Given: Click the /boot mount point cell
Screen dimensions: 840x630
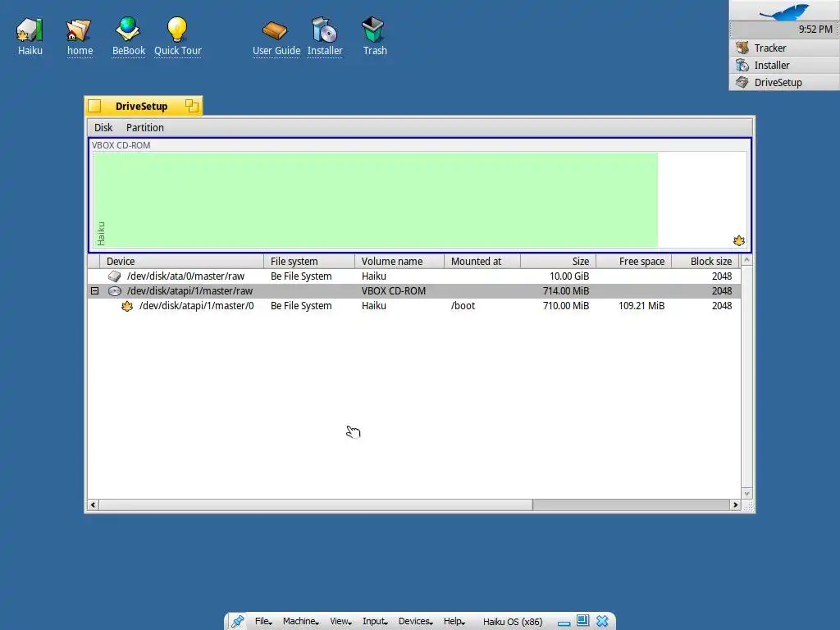Looking at the screenshot, I should coord(463,306).
